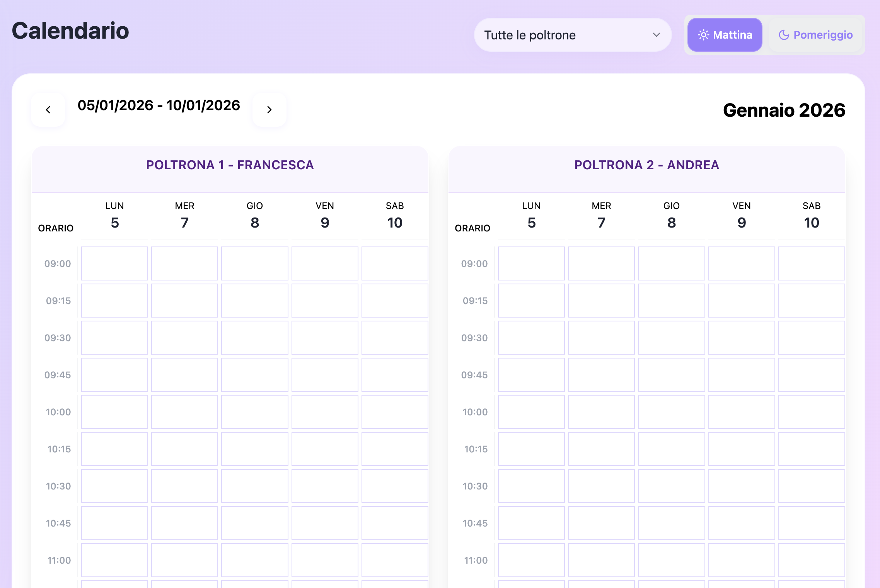
Task: Click the moon icon beside Pomeriggio
Action: [783, 35]
